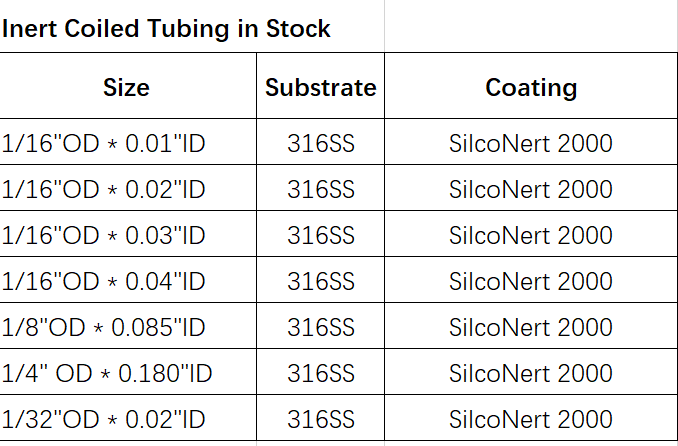Click 316SS in the 1/8"OD row

320,327
